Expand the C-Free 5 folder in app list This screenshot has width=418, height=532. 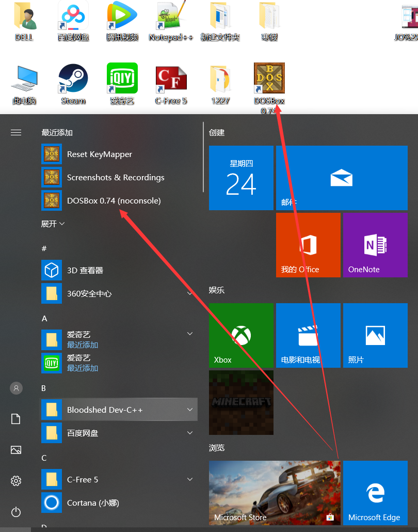pyautogui.click(x=119, y=479)
